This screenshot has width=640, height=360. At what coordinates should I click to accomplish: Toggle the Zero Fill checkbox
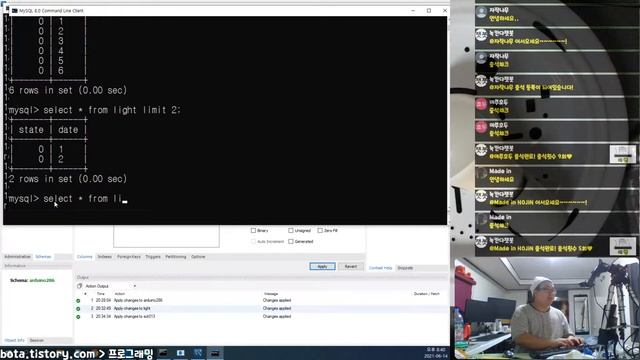[320, 231]
